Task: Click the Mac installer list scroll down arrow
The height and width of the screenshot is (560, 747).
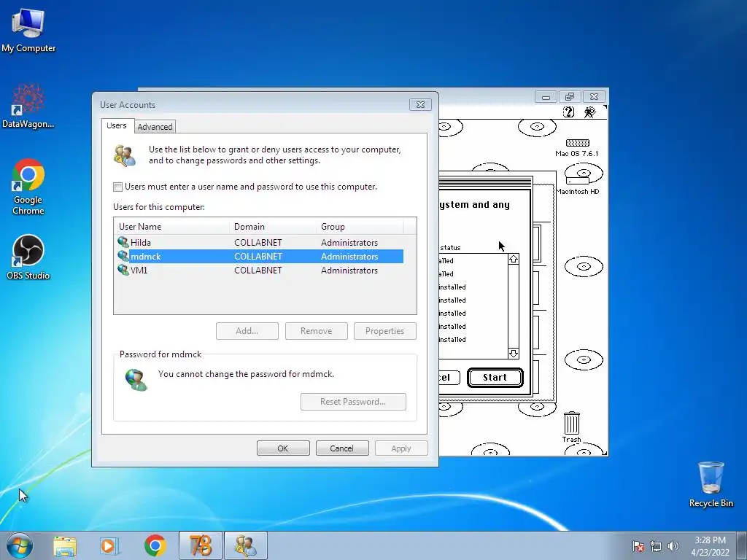Action: click(x=513, y=354)
